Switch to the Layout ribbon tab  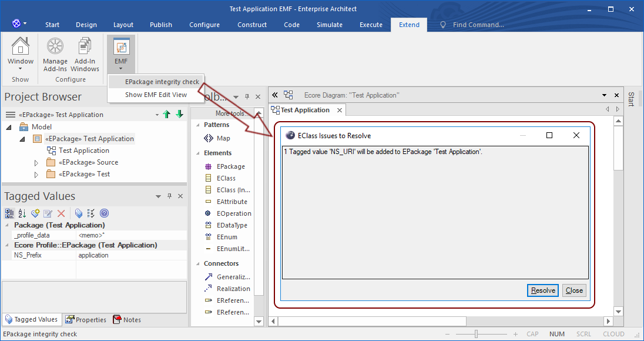[x=123, y=25]
